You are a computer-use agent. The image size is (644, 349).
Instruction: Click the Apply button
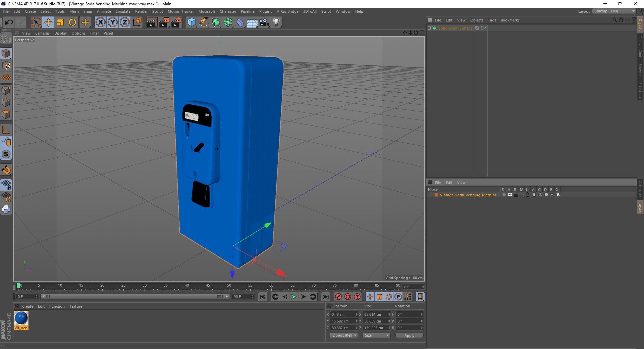[409, 335]
